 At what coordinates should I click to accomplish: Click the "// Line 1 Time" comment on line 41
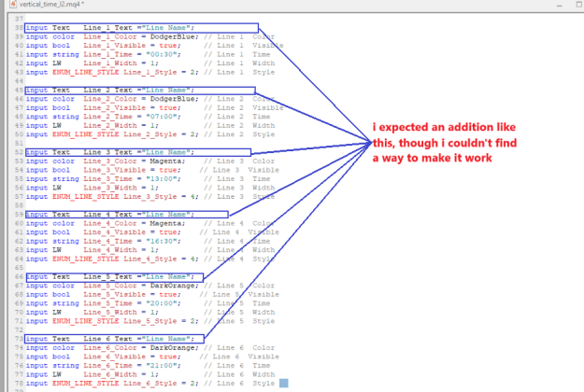click(237, 55)
